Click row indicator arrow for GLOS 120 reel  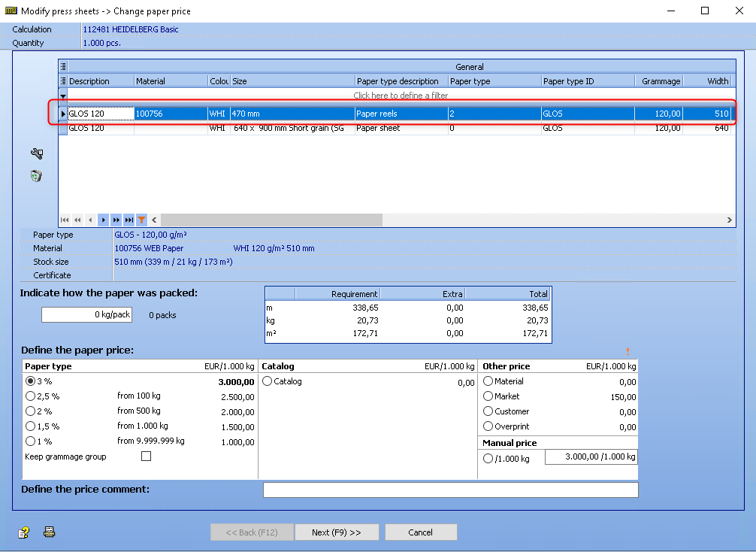coord(63,114)
